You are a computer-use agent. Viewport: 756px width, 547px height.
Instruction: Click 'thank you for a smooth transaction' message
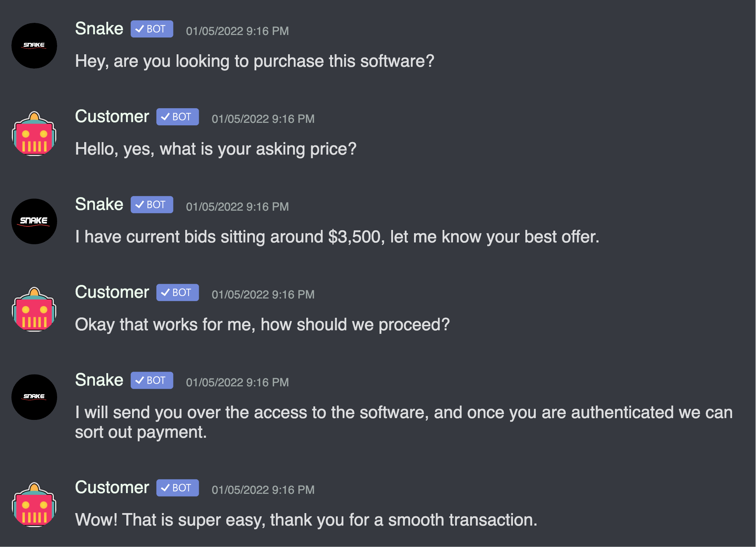point(306,520)
